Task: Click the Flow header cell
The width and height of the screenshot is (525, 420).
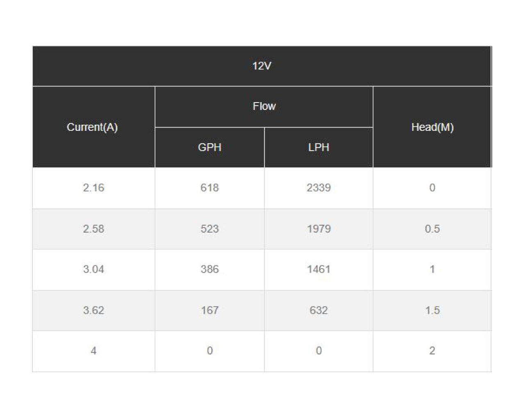Action: [264, 107]
